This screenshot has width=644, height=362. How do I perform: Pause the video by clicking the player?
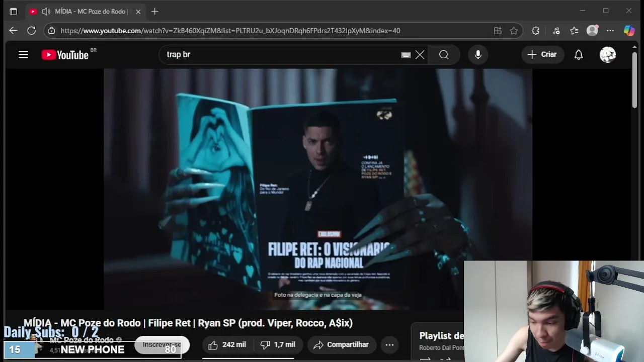point(318,189)
